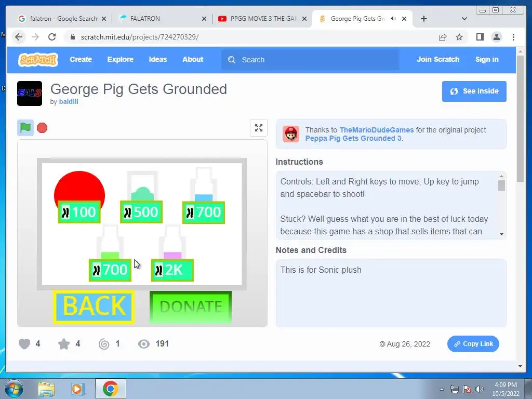The height and width of the screenshot is (399, 532).
Task: Open the Chrome profile icon
Action: 496,37
